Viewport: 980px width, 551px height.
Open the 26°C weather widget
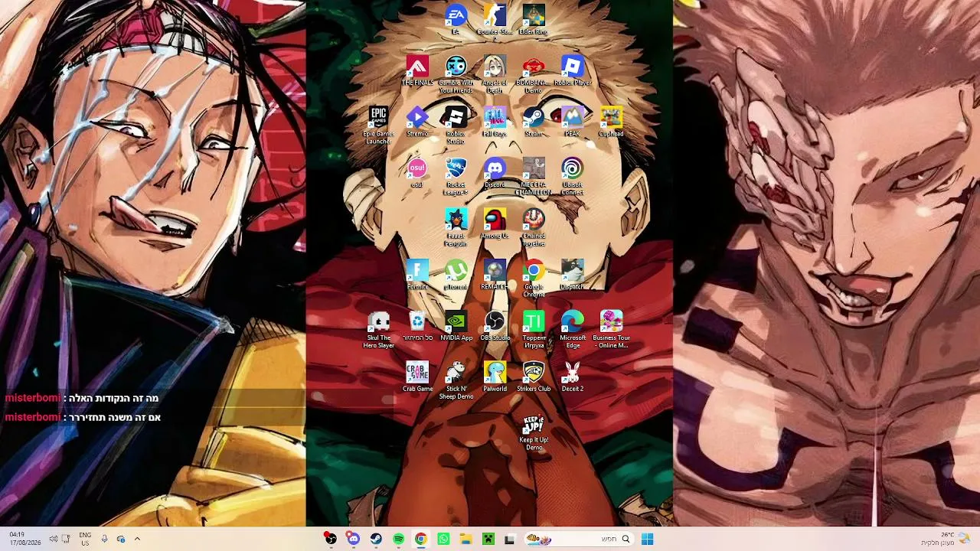click(946, 539)
